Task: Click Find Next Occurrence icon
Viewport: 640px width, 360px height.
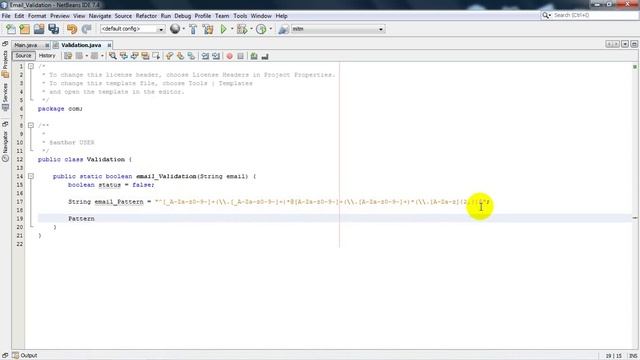Action: click(134, 56)
